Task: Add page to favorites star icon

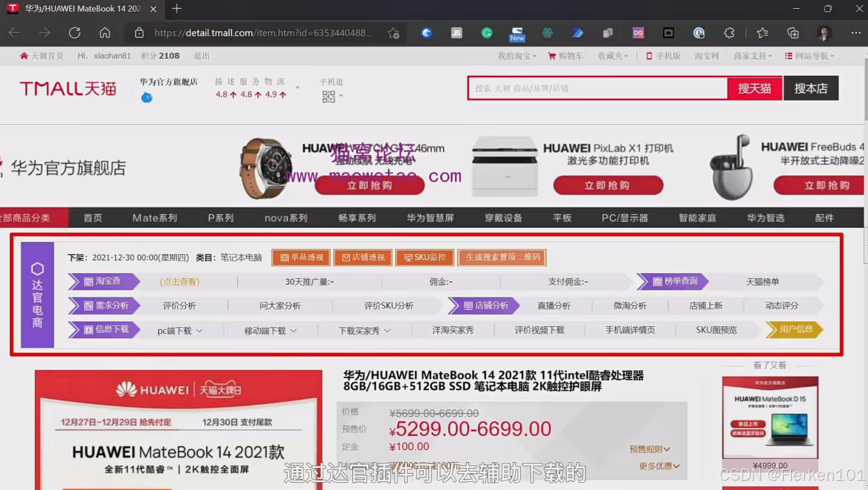Action: coord(393,33)
